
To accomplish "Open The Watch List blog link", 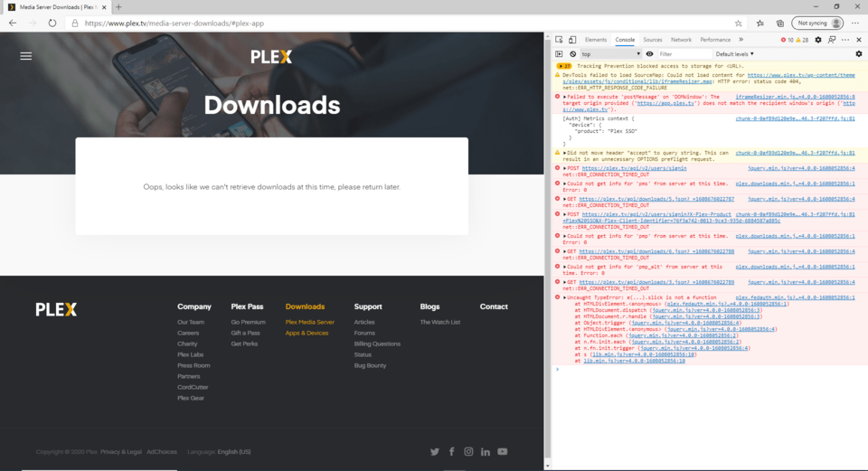I will point(439,322).
